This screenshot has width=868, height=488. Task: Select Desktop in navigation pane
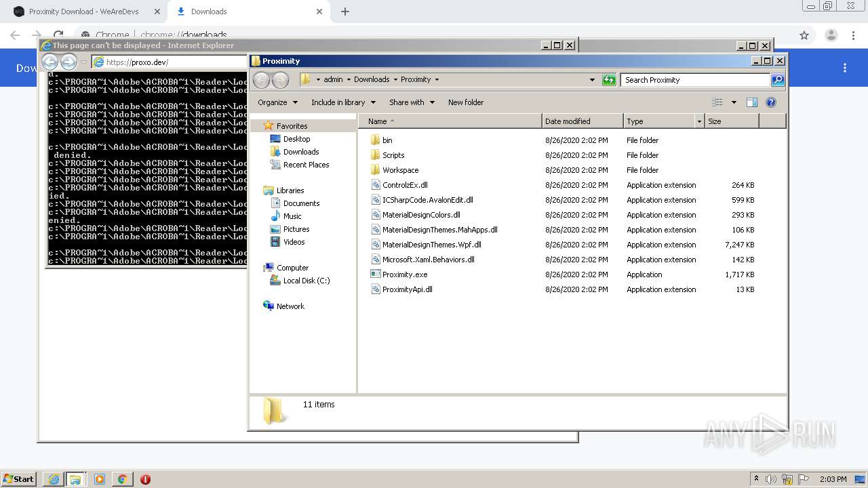coord(296,139)
